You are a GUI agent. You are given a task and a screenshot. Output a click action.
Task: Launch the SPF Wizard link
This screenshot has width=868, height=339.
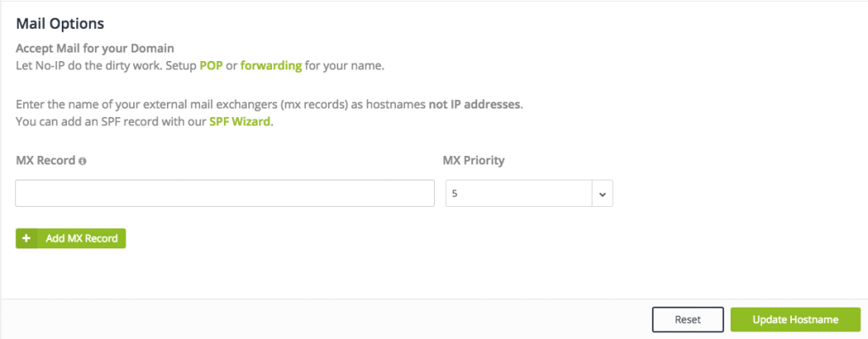[x=240, y=121]
